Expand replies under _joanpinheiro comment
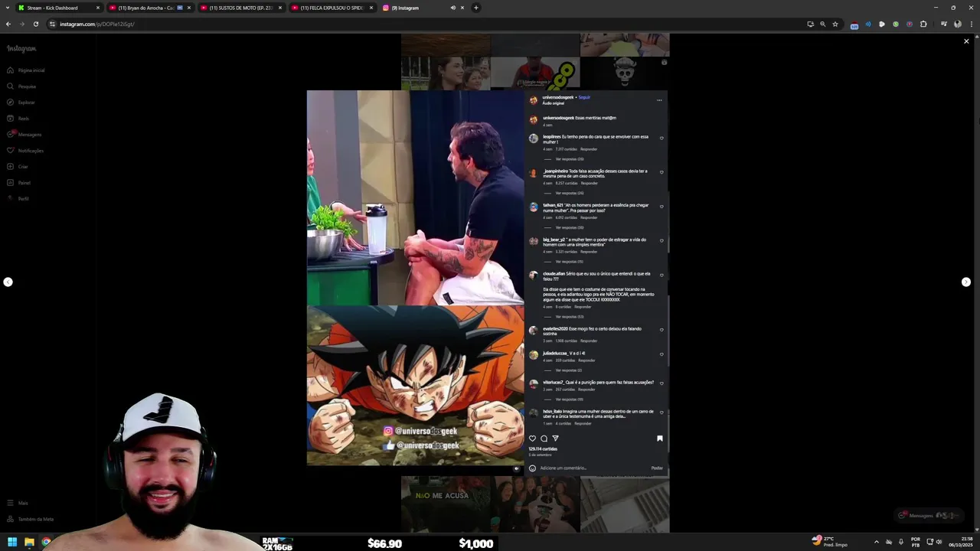 point(569,193)
